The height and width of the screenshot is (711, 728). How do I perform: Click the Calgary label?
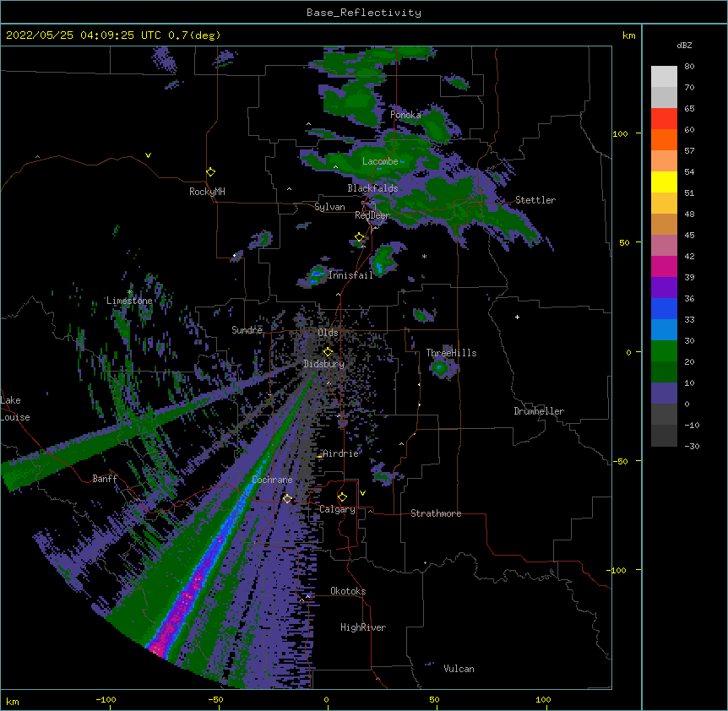337,509
